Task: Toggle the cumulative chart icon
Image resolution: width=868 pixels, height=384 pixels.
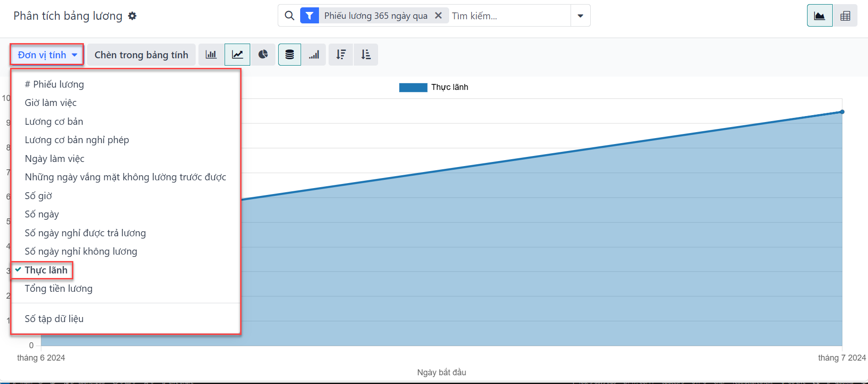Action: click(314, 55)
